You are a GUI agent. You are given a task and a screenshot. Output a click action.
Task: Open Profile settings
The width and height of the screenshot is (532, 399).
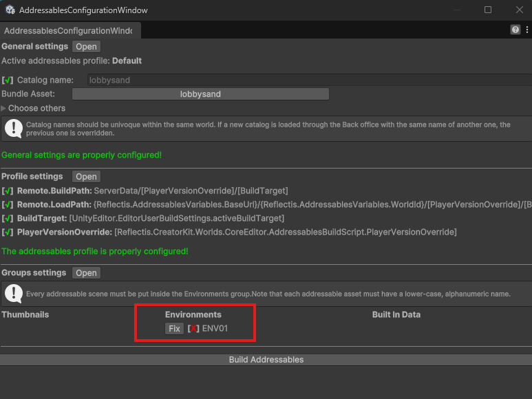tap(86, 177)
